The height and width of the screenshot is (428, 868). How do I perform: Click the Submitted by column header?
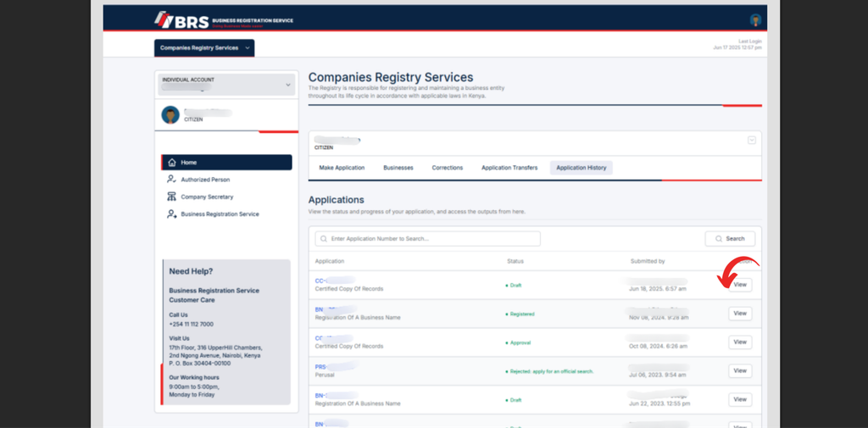click(x=648, y=261)
